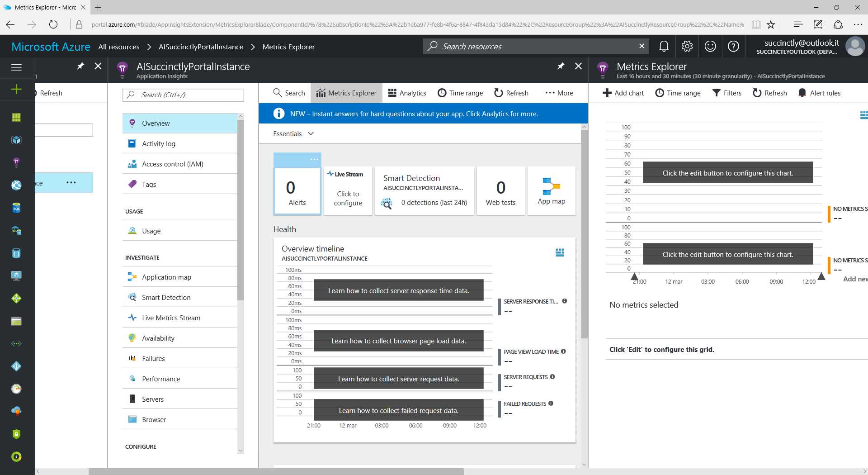This screenshot has height=475, width=868.
Task: Open the Overview timeline grid icon
Action: [x=560, y=252]
